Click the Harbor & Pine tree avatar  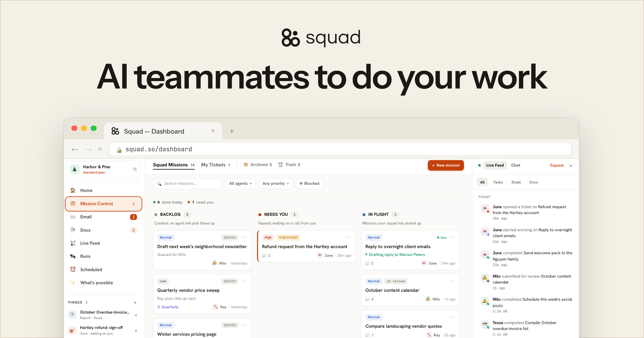[74, 169]
